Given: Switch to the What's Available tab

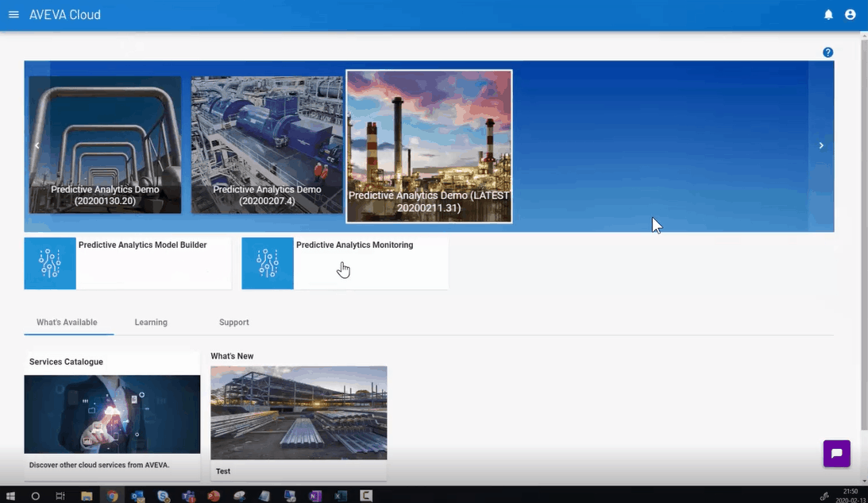Looking at the screenshot, I should click(67, 323).
